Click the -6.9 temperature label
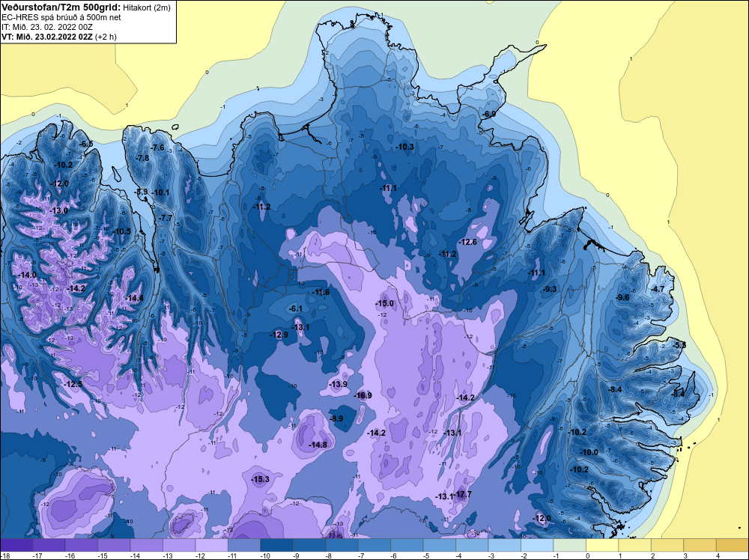 pyautogui.click(x=488, y=114)
